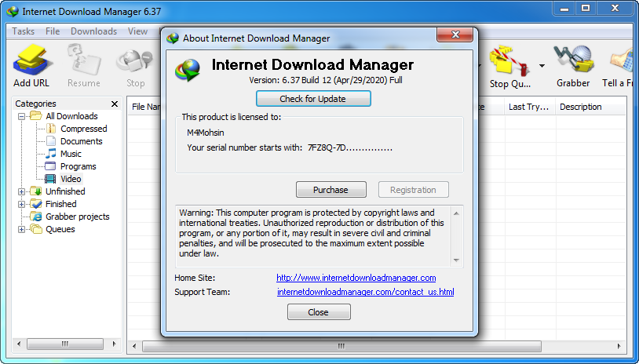Viewport: 639px width, 364px height.
Task: Select the Video category
Action: 71,179
